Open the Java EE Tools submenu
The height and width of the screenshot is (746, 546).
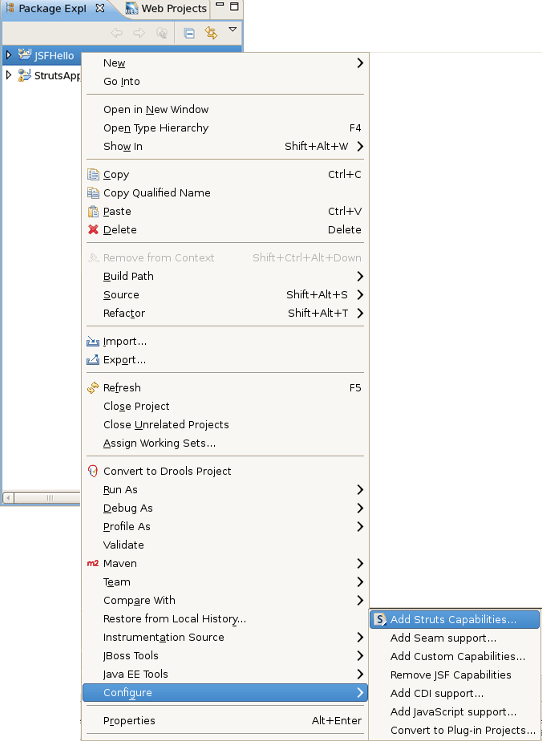pyautogui.click(x=225, y=674)
